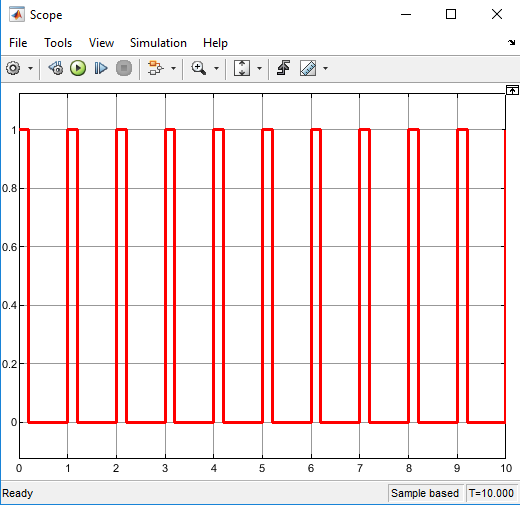Click the Scope window title text
Image resolution: width=520 pixels, height=505 pixels.
click(x=46, y=15)
